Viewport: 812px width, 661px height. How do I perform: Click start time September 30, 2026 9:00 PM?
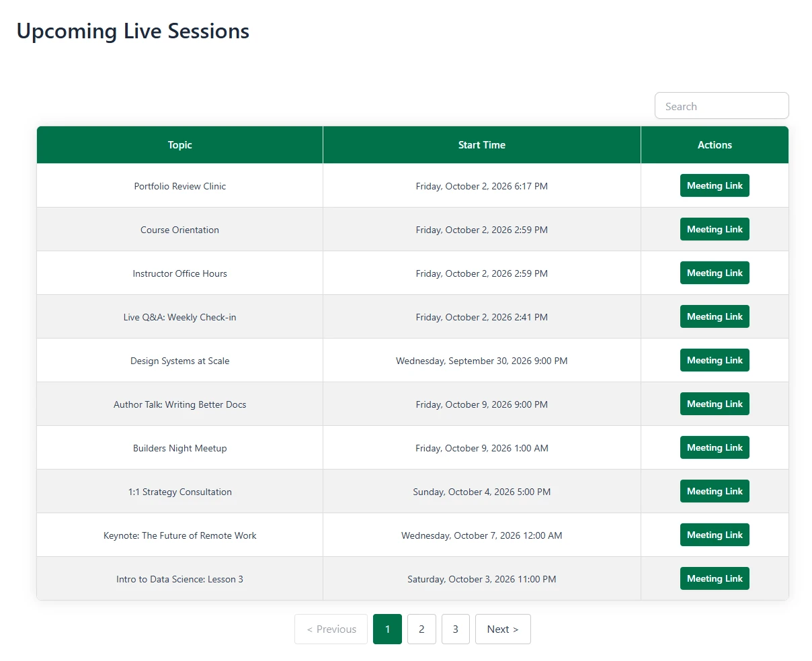click(x=482, y=361)
